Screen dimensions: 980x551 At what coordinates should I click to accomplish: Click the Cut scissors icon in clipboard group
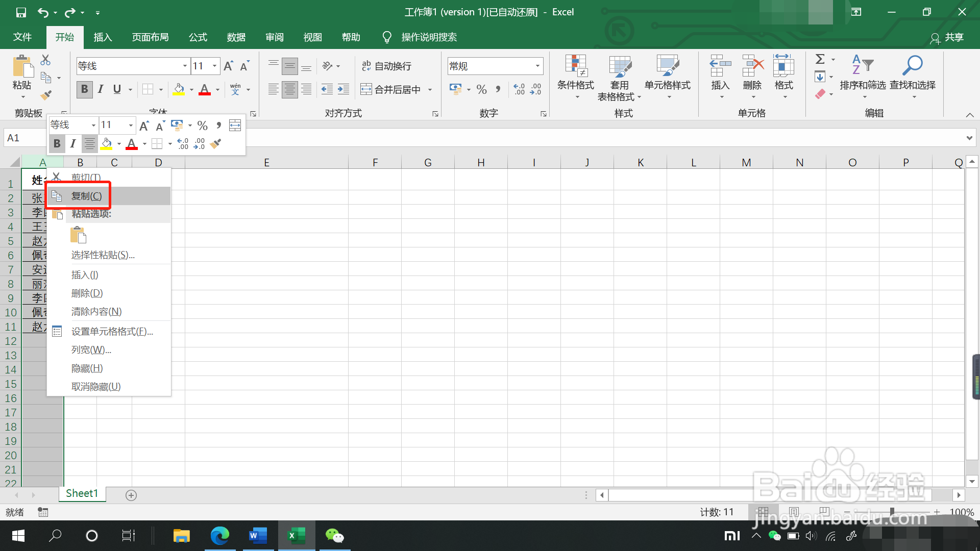(45, 60)
